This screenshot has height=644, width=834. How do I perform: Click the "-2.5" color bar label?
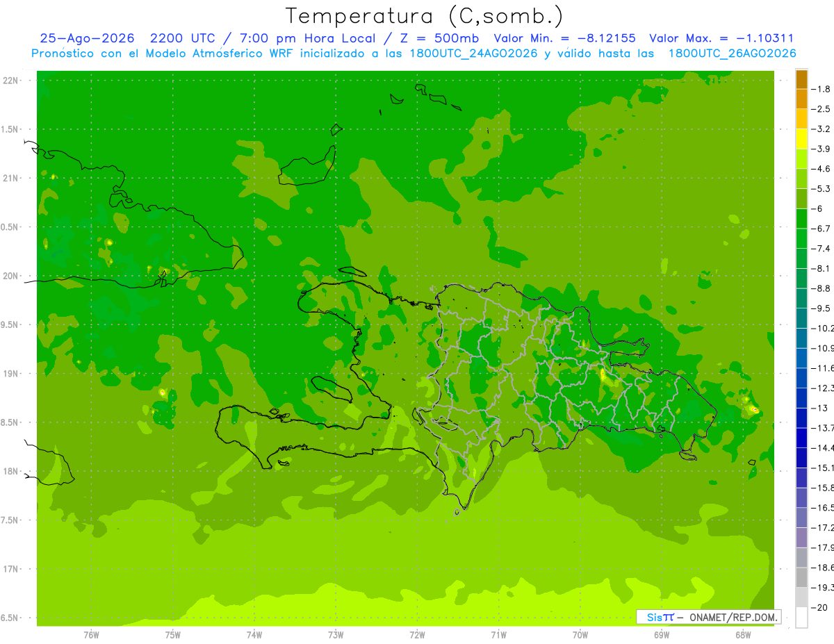(x=822, y=109)
